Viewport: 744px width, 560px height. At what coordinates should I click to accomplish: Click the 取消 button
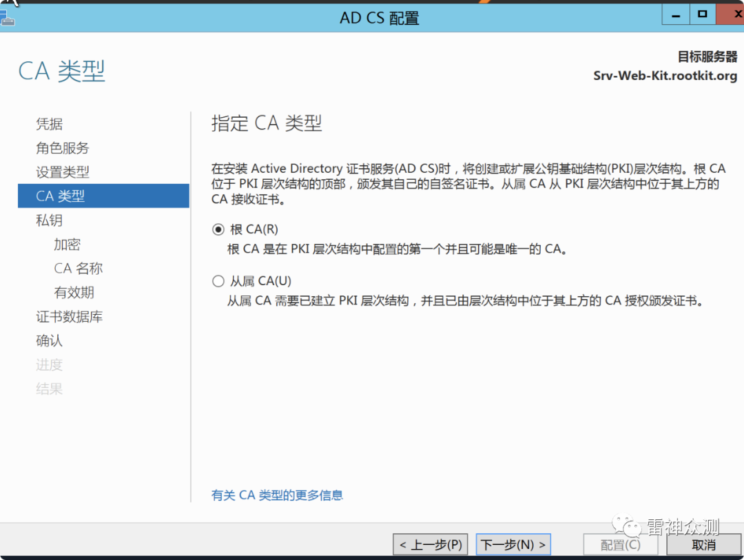(703, 545)
